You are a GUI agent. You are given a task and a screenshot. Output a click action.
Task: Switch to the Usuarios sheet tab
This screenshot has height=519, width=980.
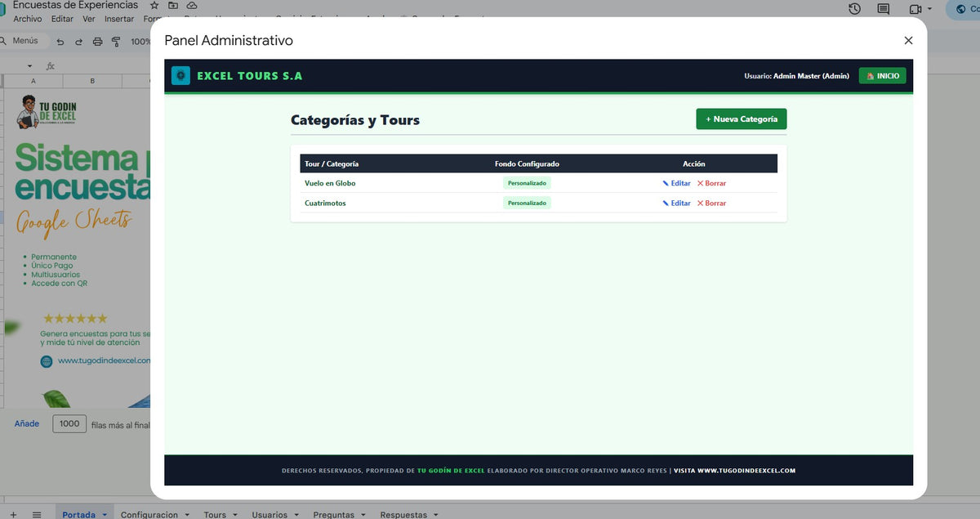coord(269,515)
